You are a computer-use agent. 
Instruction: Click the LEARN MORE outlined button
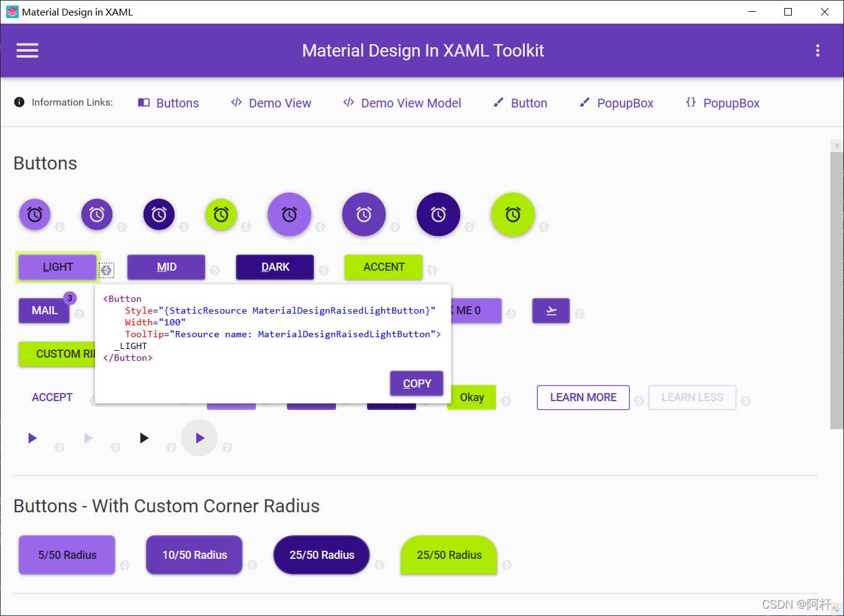tap(583, 397)
